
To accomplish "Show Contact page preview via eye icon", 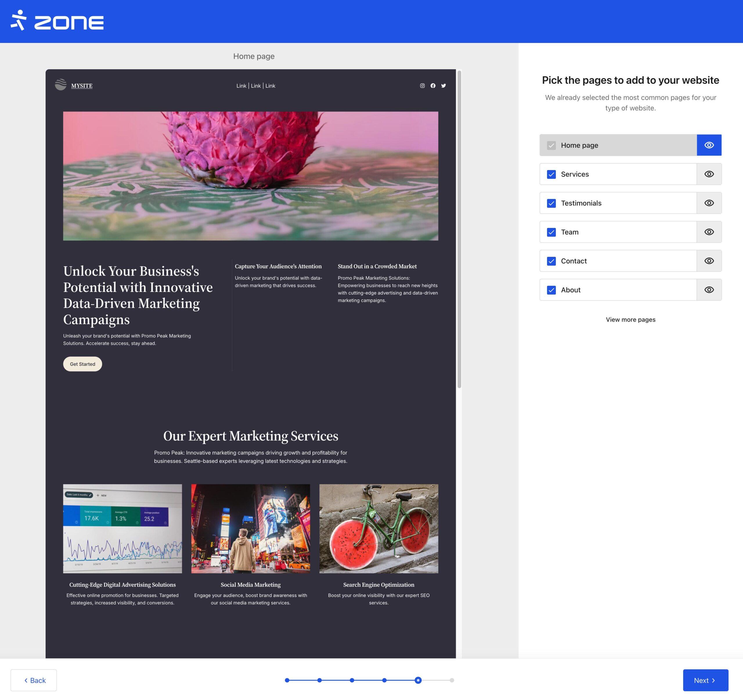I will point(709,261).
